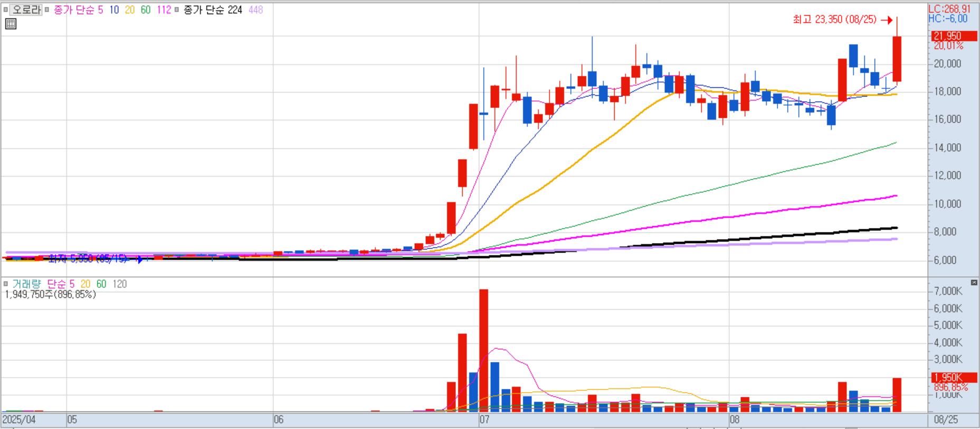Click the 6,000K volume axis label
The height and width of the screenshot is (429, 980).
pyautogui.click(x=948, y=309)
